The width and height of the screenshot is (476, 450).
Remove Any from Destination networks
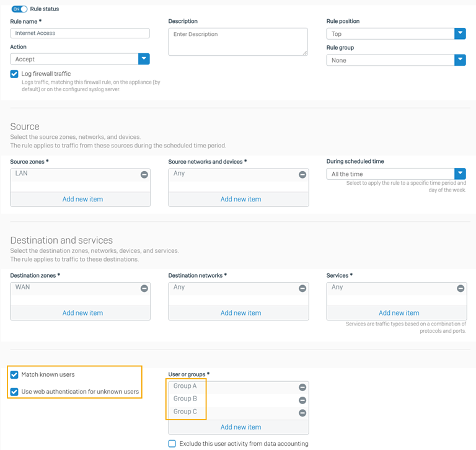[302, 288]
